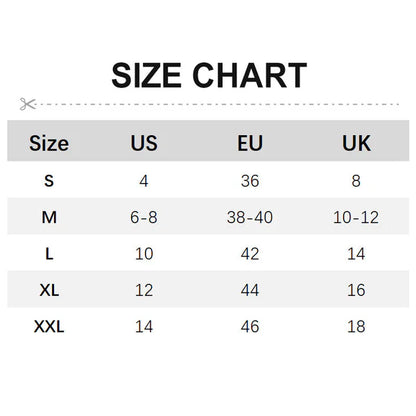Click the dashed cut line
Viewport: 416px width, 416px height.
[x=218, y=104]
